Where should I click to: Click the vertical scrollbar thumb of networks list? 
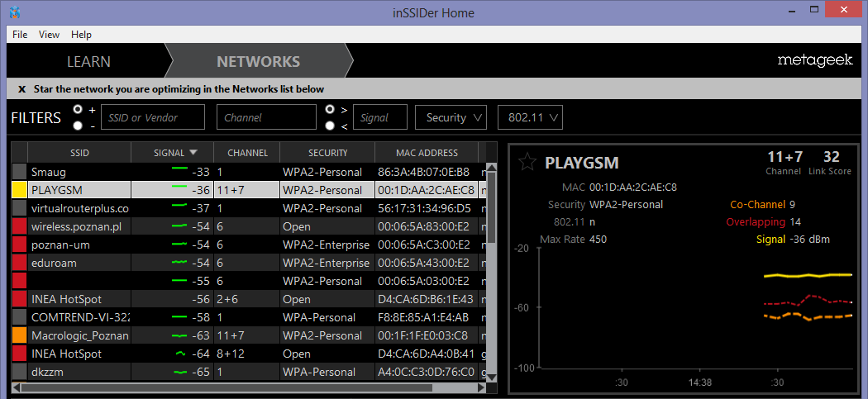(x=490, y=207)
